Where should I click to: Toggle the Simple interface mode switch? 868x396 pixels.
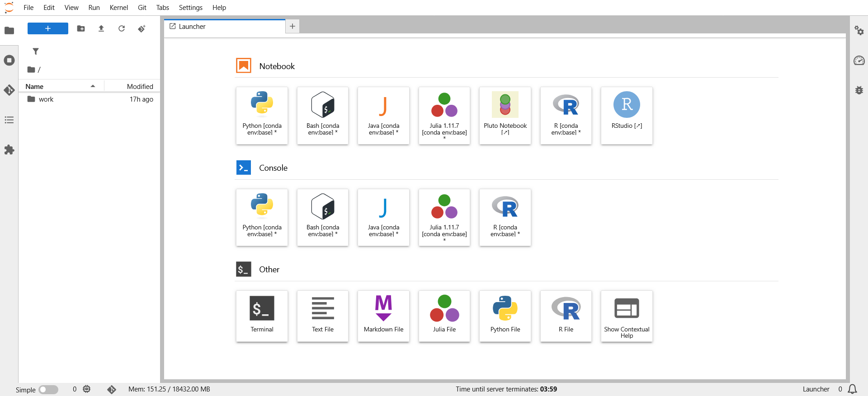coord(48,390)
